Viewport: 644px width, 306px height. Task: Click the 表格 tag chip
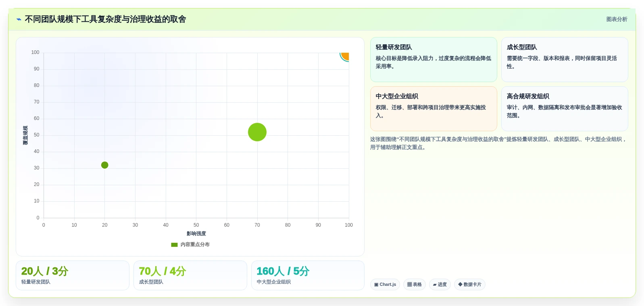415,284
